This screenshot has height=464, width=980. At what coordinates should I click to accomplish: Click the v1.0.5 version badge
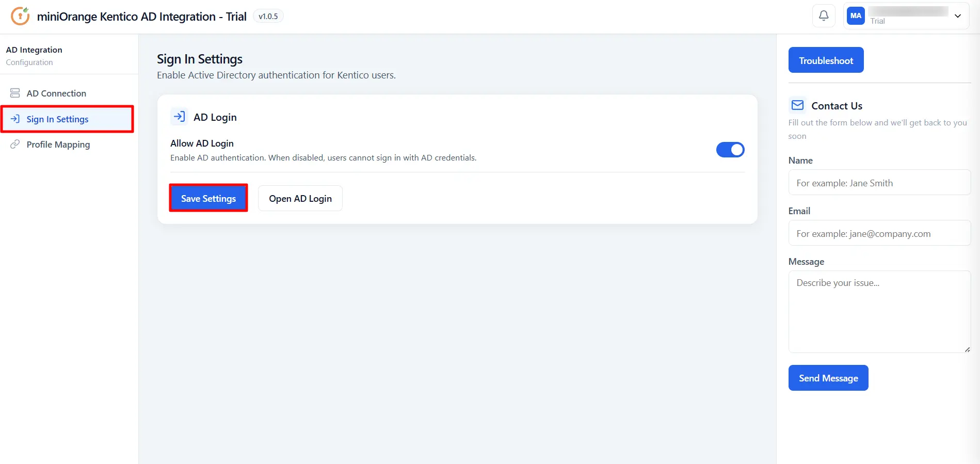(268, 17)
